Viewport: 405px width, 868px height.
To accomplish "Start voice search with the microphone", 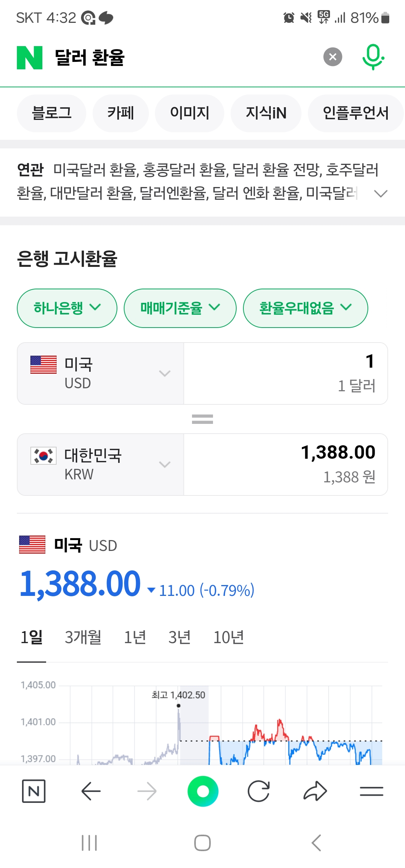I will click(373, 57).
